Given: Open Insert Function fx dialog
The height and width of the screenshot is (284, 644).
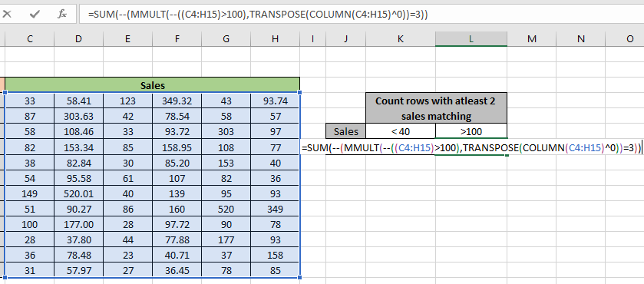Looking at the screenshot, I should pyautogui.click(x=62, y=15).
